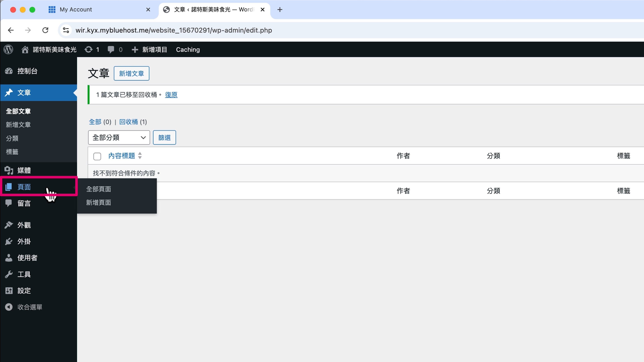Open the 全部分類 category dropdown
Image resolution: width=644 pixels, height=362 pixels.
point(119,137)
